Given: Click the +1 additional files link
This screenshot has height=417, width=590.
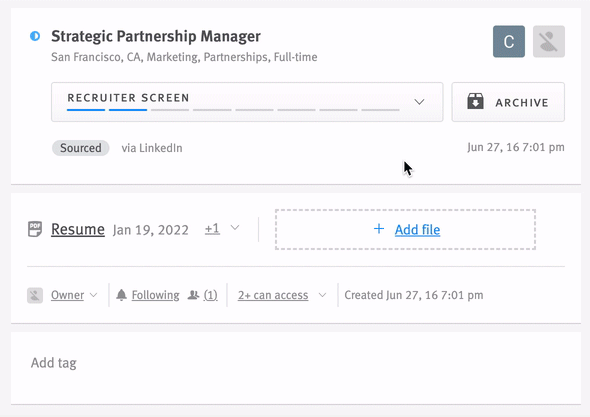Looking at the screenshot, I should tap(212, 229).
